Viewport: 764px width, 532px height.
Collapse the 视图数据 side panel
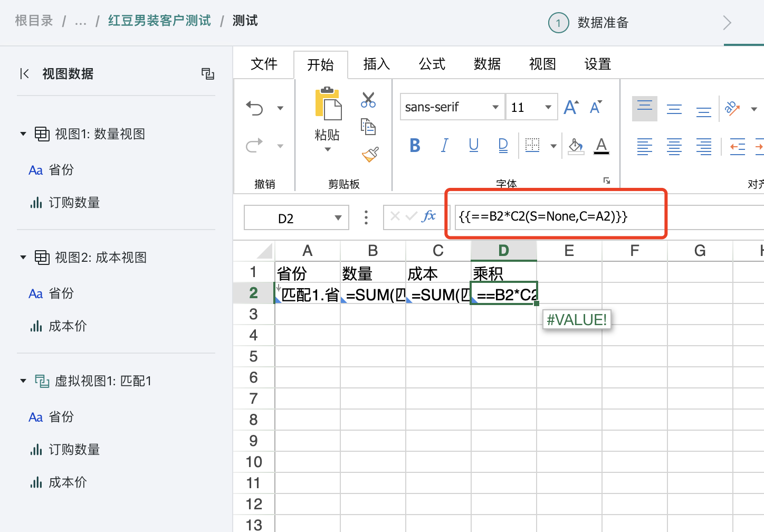point(24,74)
